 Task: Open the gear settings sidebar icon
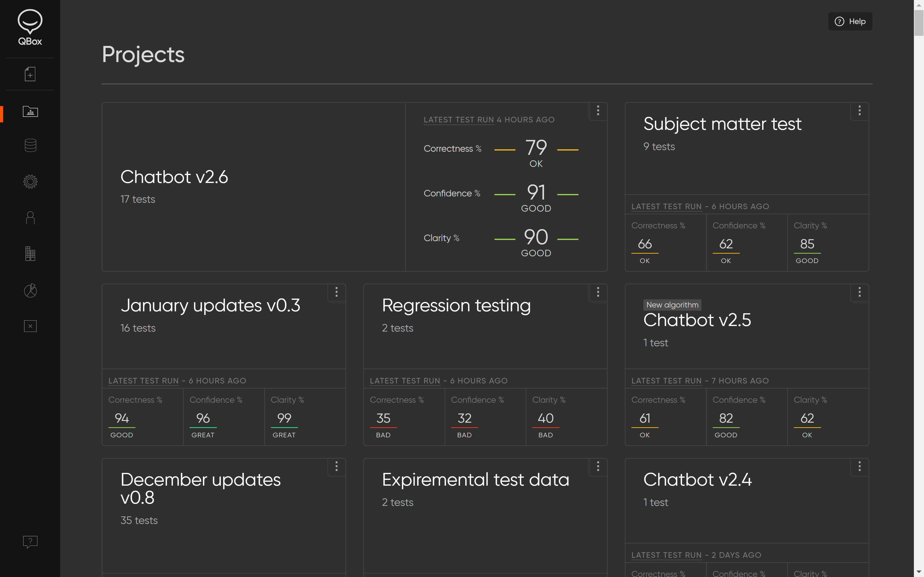pos(30,182)
